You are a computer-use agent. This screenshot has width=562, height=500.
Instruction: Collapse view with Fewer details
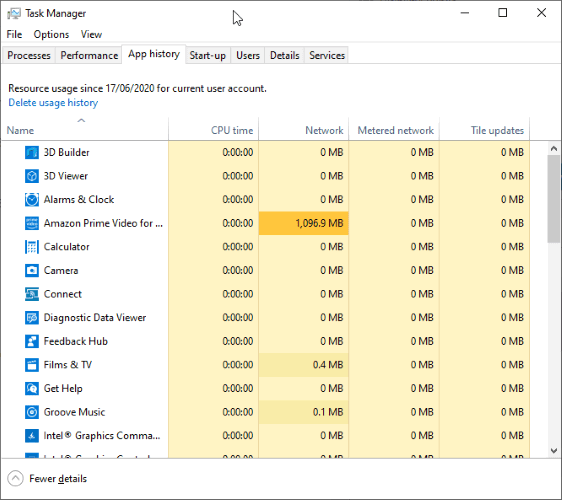tap(47, 478)
